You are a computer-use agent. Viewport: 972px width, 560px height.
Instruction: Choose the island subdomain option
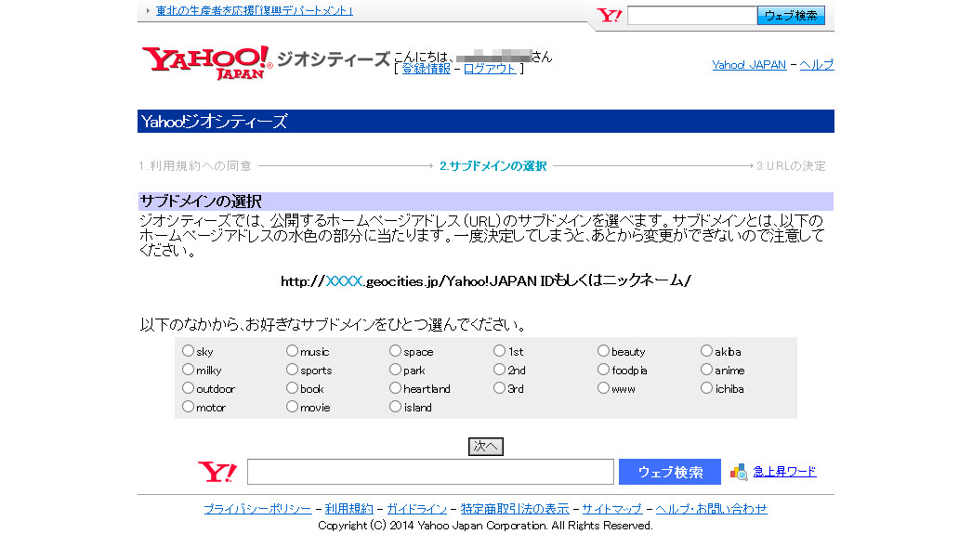pos(395,407)
